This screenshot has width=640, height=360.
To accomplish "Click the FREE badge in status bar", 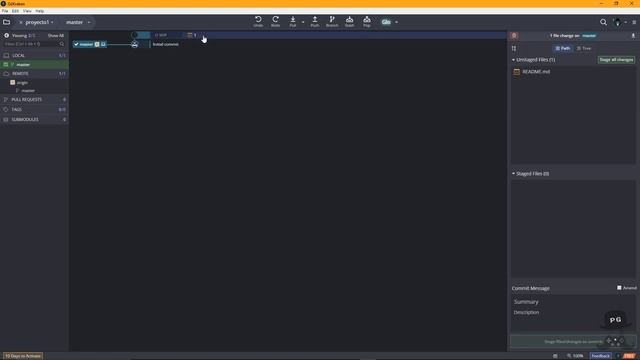I will 629,356.
